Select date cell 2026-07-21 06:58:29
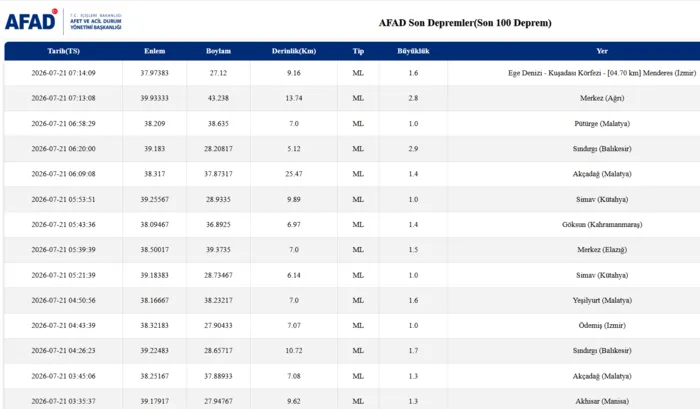Viewport: 700px width, 409px height. [63, 123]
